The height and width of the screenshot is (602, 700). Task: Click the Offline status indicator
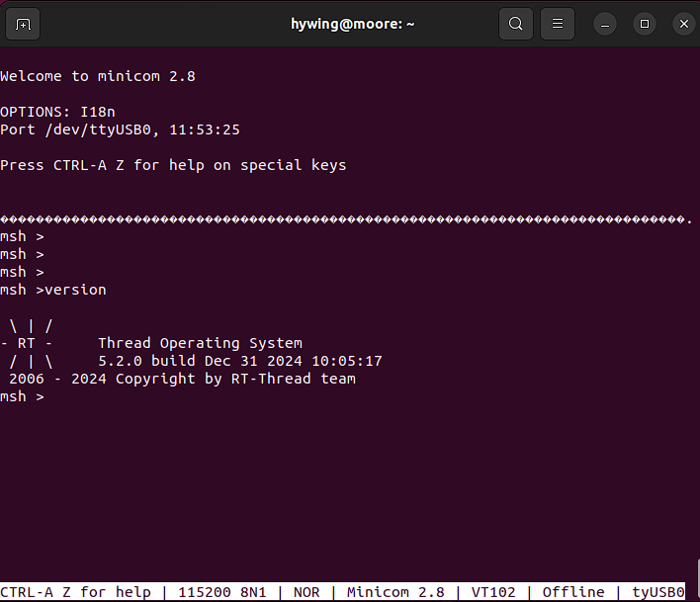[x=573, y=592]
